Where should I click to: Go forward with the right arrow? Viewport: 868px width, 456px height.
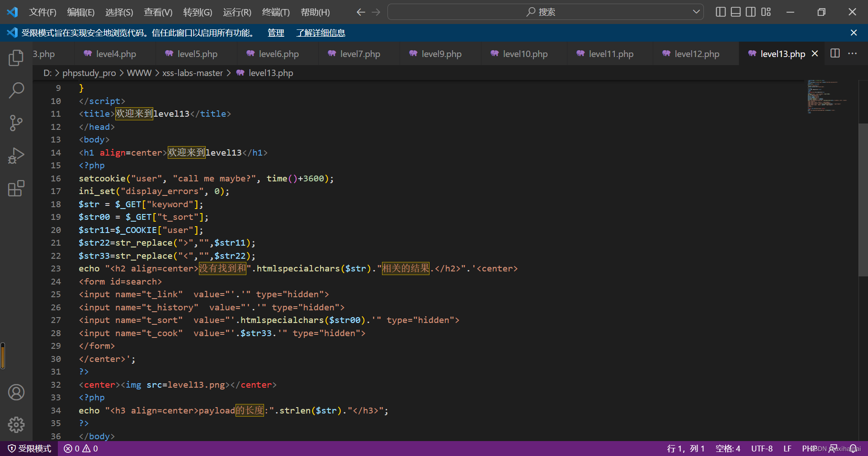click(376, 12)
